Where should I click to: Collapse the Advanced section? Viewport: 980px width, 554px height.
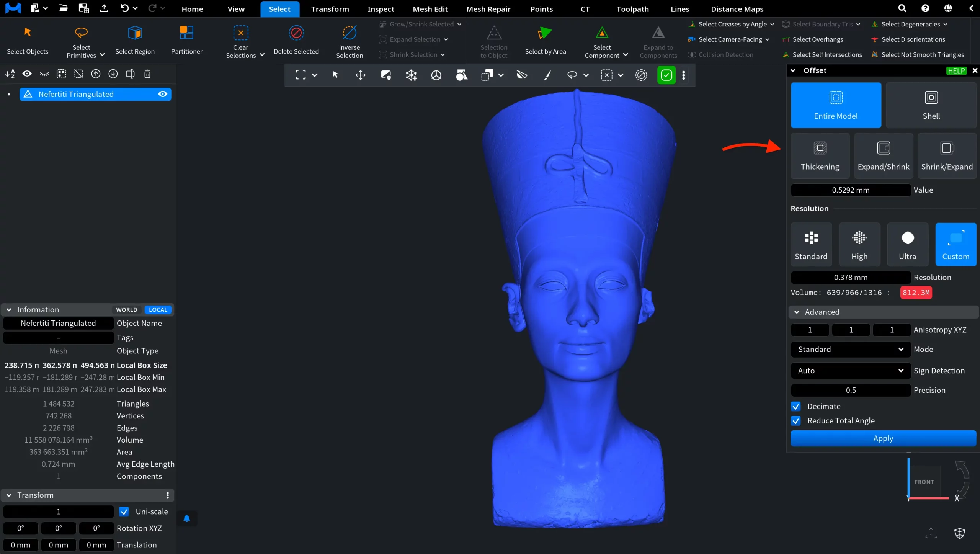point(797,312)
